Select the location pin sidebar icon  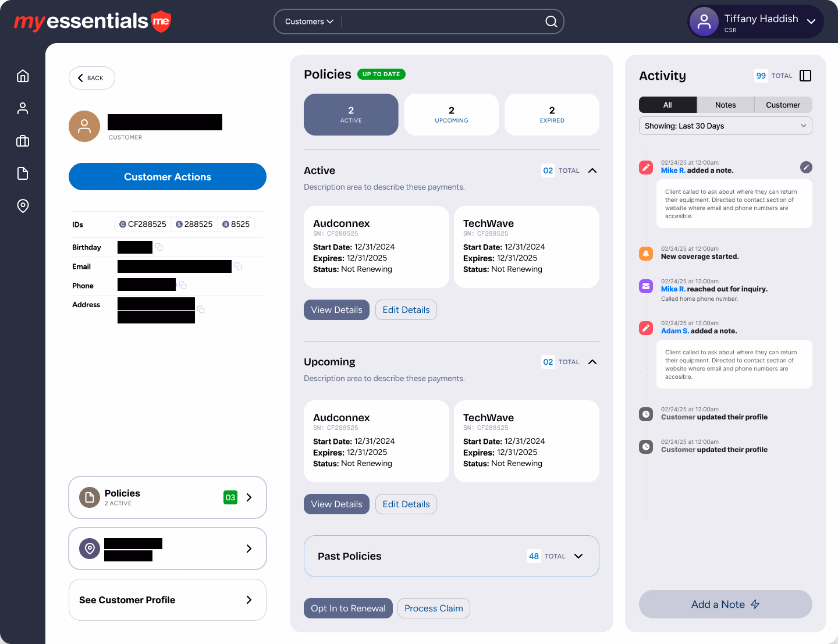pos(23,206)
